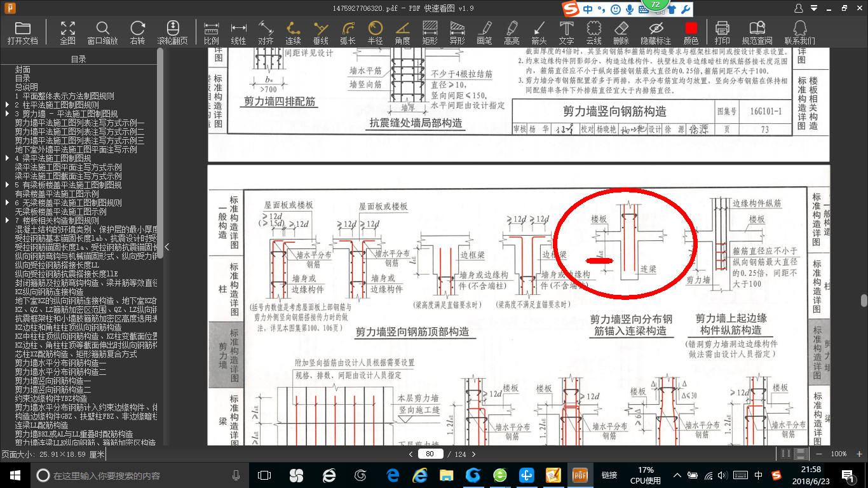The image size is (868, 488).
Task: Click the page number field showing 80
Action: click(x=430, y=454)
